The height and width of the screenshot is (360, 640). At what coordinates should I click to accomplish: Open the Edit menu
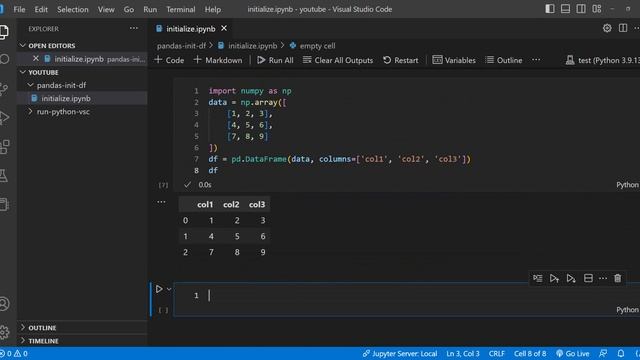click(x=41, y=9)
